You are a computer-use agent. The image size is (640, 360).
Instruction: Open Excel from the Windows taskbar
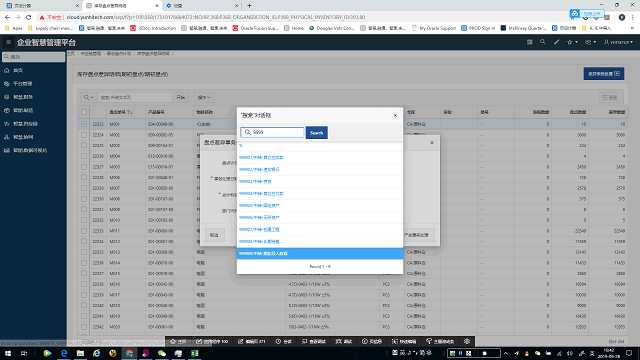tap(195, 353)
